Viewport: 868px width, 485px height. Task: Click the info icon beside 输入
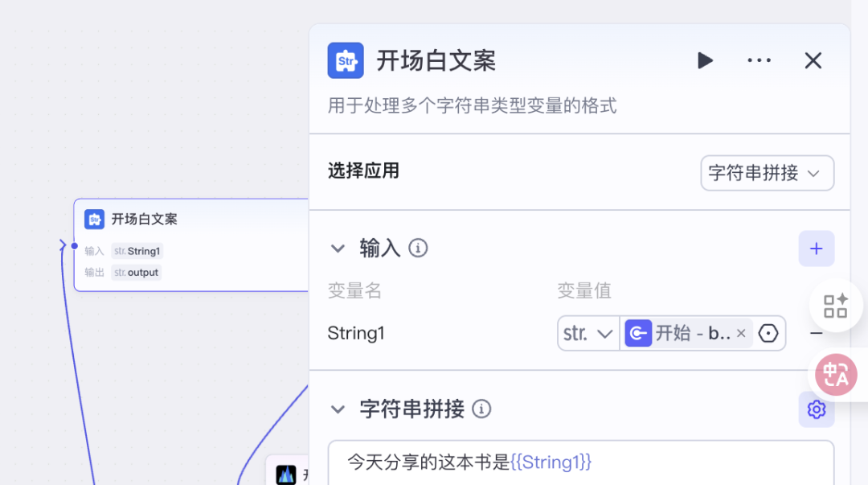tap(418, 248)
